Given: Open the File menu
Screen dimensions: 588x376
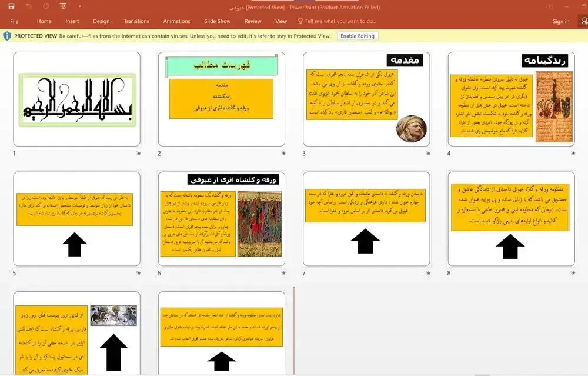Looking at the screenshot, I should 14,21.
